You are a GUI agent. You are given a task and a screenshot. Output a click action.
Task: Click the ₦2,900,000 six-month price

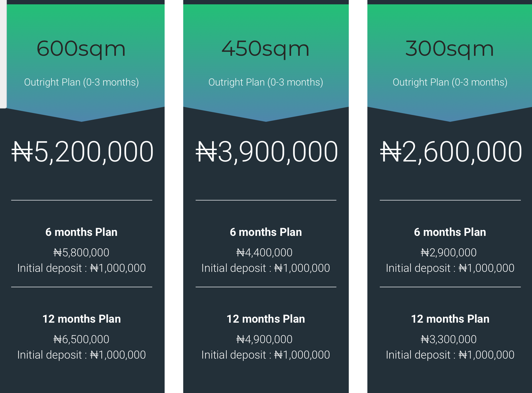point(449,253)
